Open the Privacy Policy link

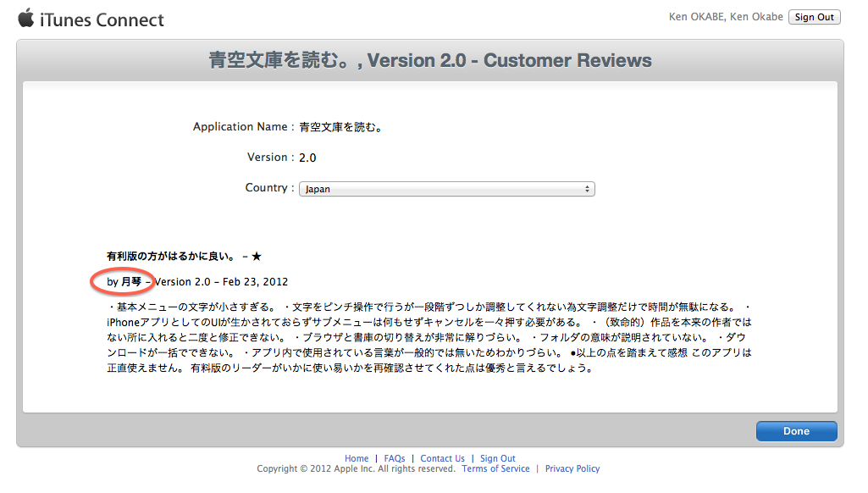pyautogui.click(x=572, y=468)
